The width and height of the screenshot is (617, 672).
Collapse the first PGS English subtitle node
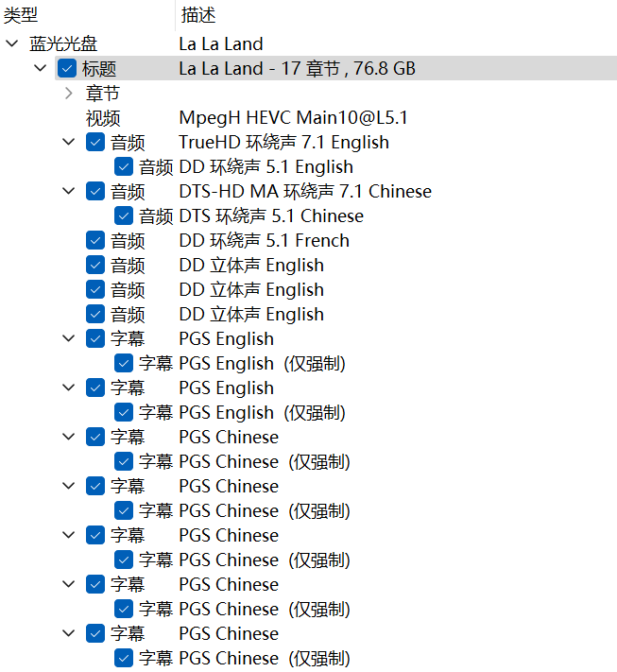point(69,338)
